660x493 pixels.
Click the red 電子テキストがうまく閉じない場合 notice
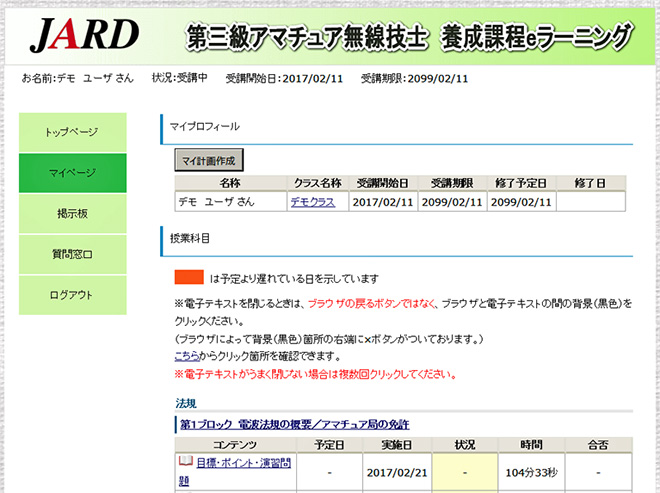point(316,374)
